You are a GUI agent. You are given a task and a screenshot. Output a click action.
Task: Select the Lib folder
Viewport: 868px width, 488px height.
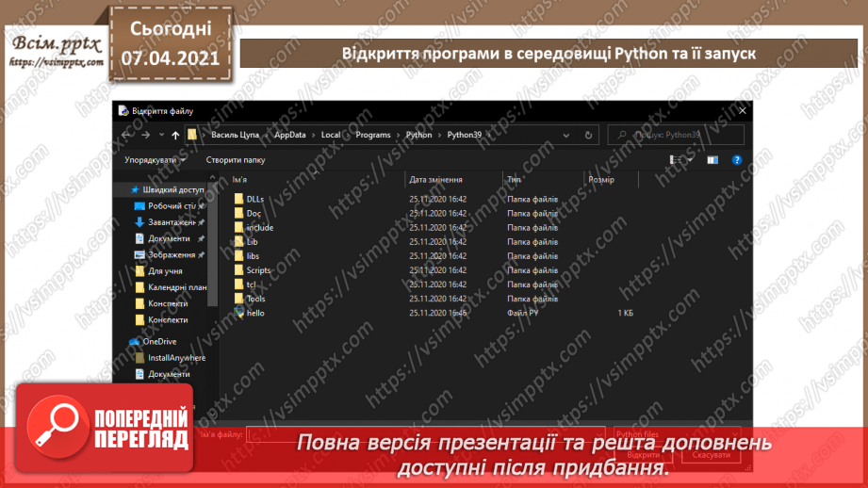[246, 242]
